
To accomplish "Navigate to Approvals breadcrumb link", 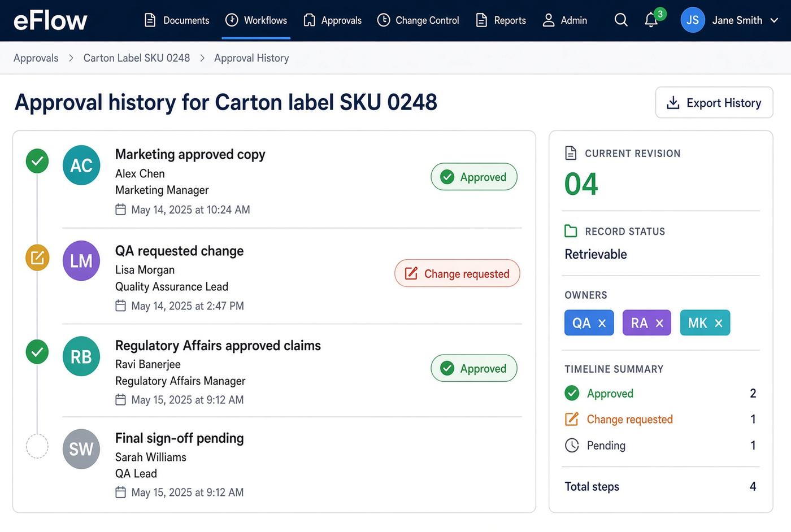I will [x=36, y=58].
